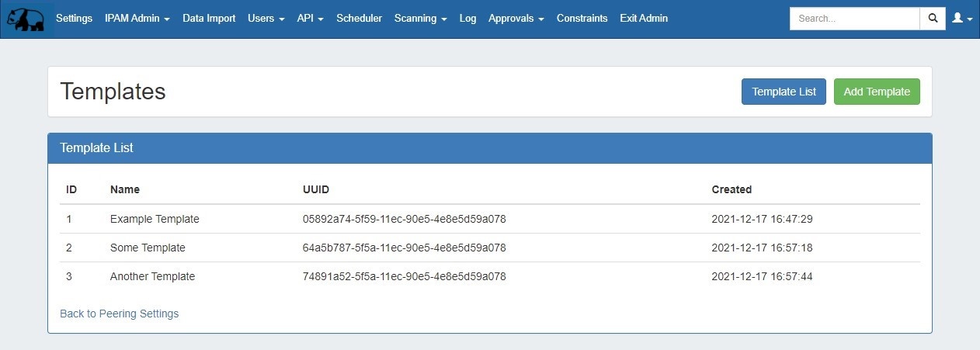Open the Log page
The width and height of the screenshot is (980, 350).
coord(467,19)
